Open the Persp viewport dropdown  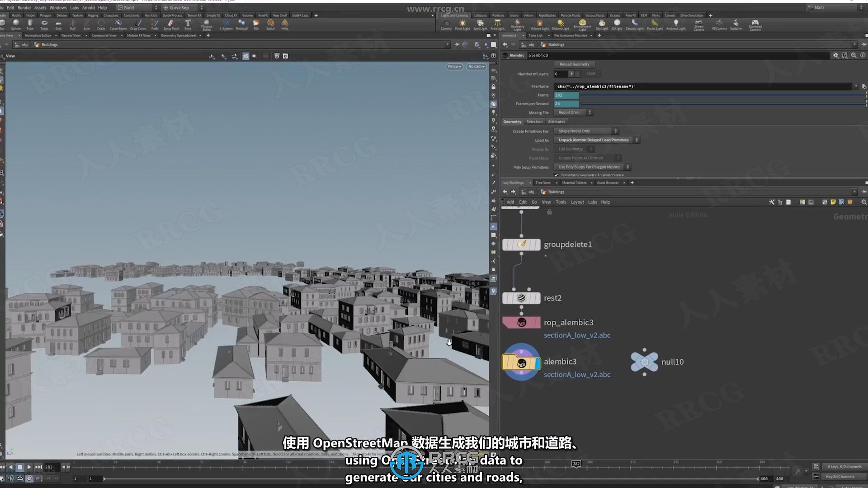pyautogui.click(x=454, y=66)
